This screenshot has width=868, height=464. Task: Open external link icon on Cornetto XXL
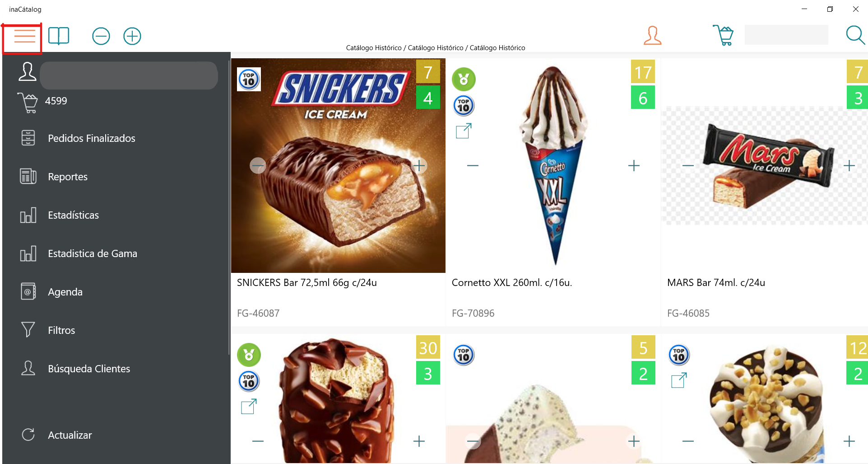[464, 131]
